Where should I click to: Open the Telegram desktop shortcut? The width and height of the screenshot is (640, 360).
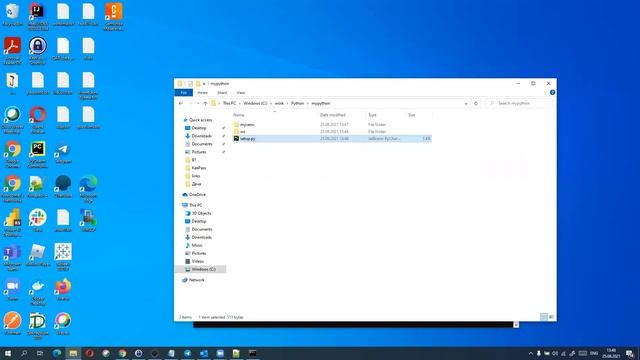coord(63,150)
